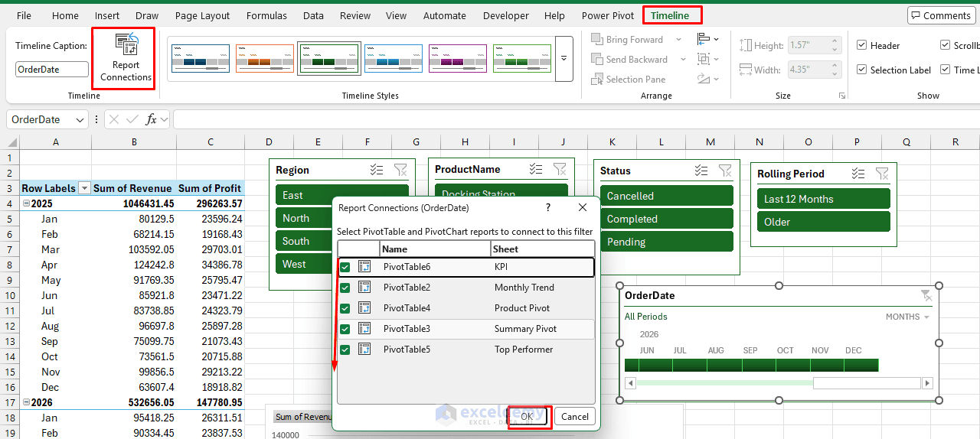Toggle the PivotTable3 Summary Pivot checkbox

coord(345,329)
